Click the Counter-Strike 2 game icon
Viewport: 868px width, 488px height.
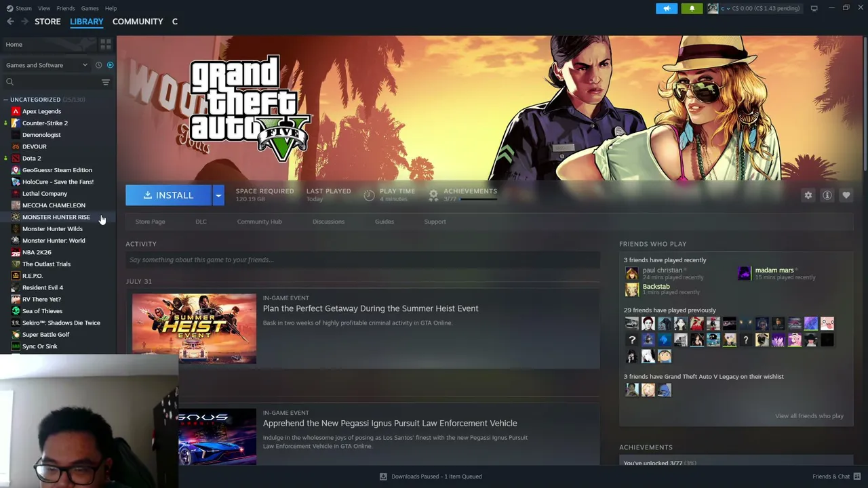tap(16, 123)
